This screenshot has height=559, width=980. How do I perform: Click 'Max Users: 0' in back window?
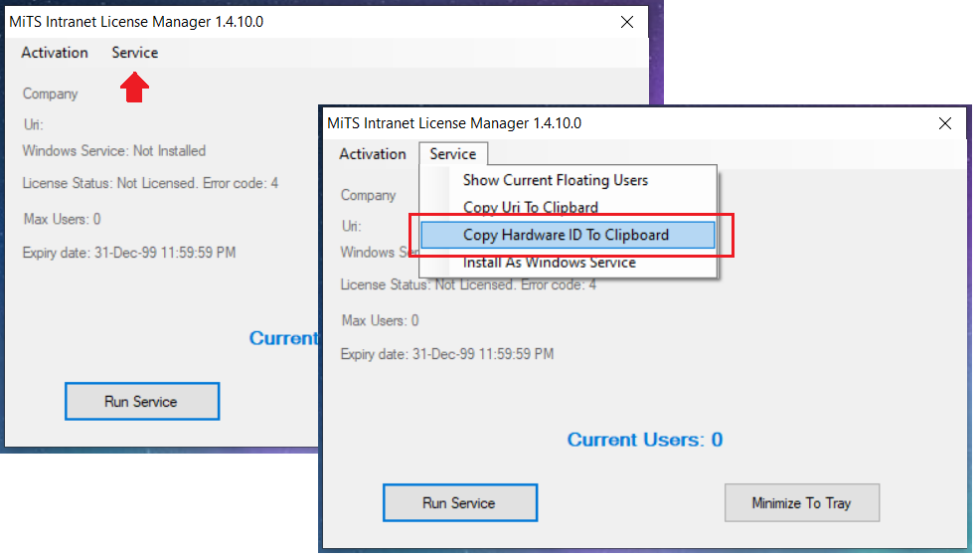(x=62, y=220)
